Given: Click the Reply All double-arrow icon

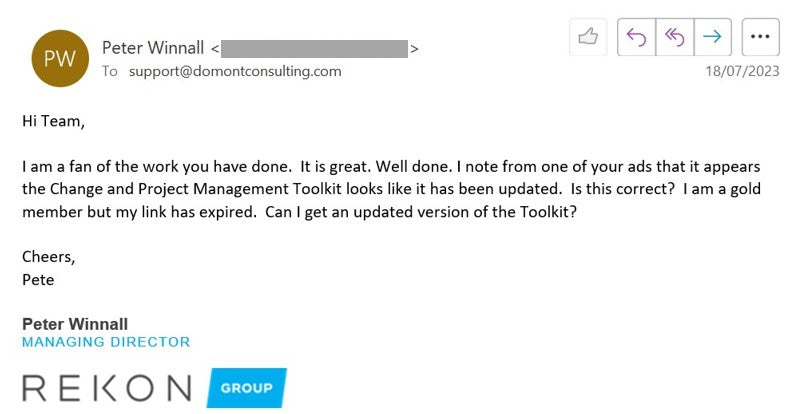Looking at the screenshot, I should pyautogui.click(x=675, y=37).
